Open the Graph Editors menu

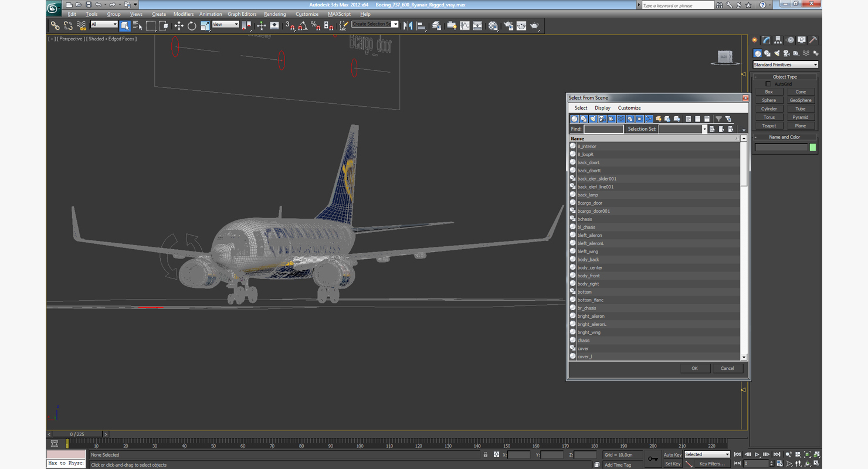point(242,14)
